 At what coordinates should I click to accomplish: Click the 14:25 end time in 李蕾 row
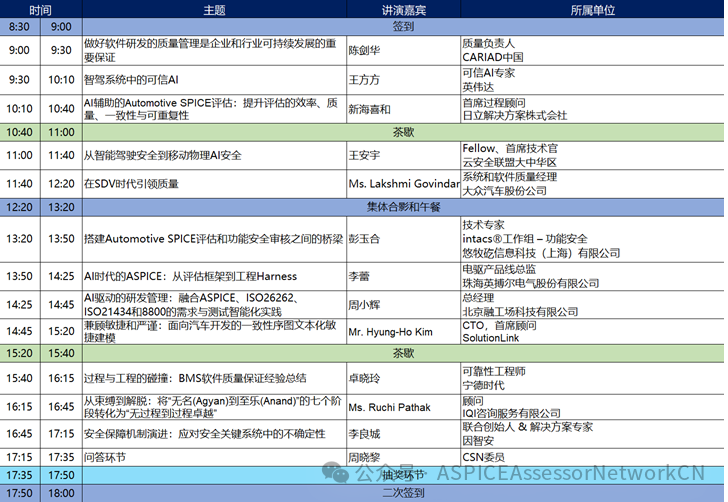[x=61, y=276]
